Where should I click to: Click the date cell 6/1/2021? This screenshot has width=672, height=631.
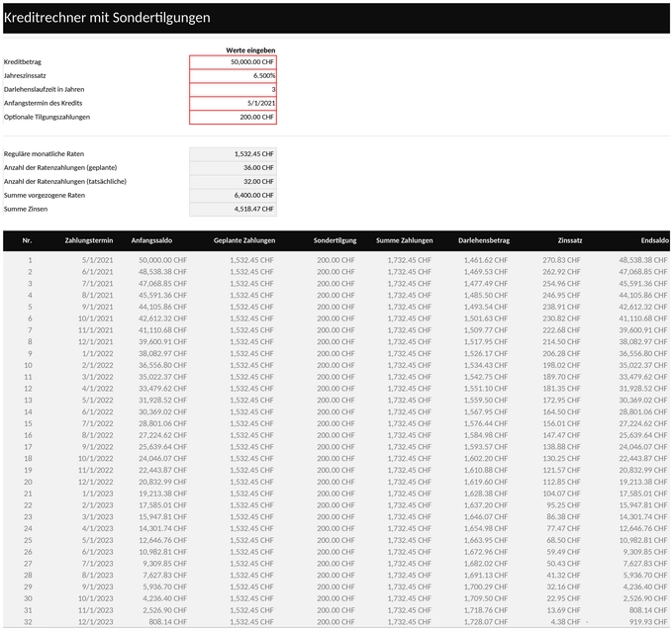click(x=97, y=272)
